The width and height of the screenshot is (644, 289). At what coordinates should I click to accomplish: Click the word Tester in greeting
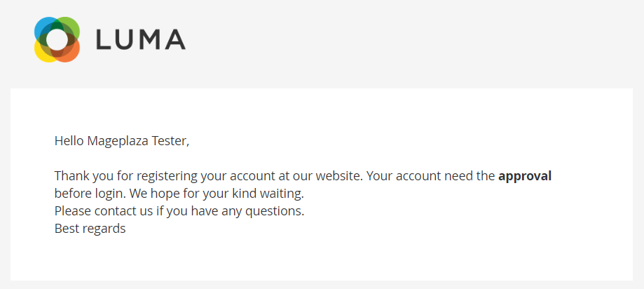(170, 141)
